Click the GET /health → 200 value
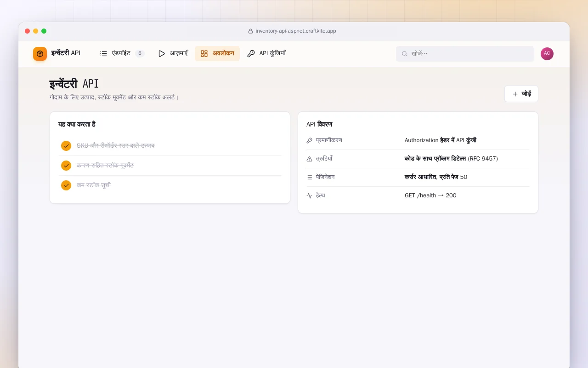Image resolution: width=588 pixels, height=368 pixels. point(430,195)
